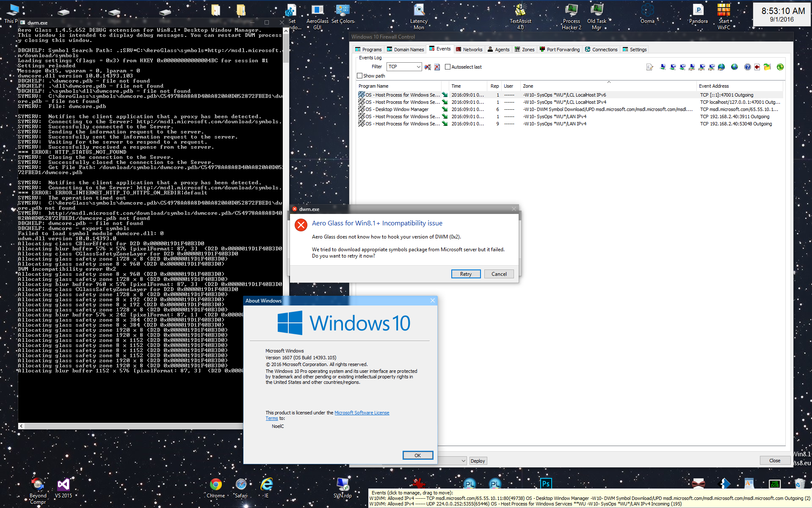Switch to the Connections tab

pyautogui.click(x=601, y=50)
